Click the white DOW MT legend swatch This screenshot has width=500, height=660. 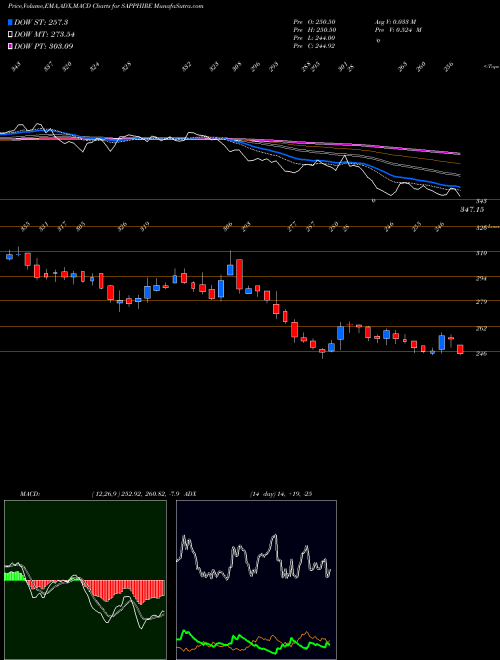coord(10,34)
